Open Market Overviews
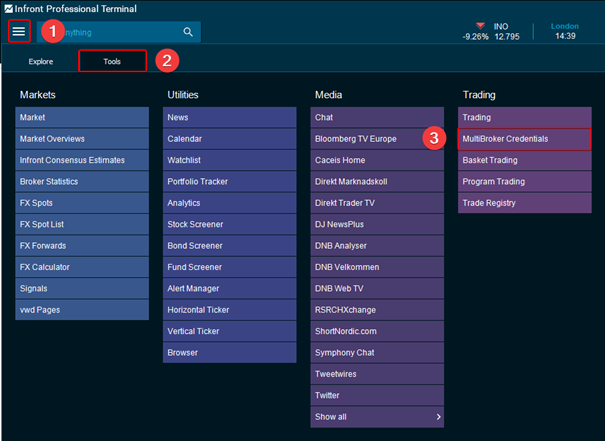The height and width of the screenshot is (441, 605). tap(82, 139)
